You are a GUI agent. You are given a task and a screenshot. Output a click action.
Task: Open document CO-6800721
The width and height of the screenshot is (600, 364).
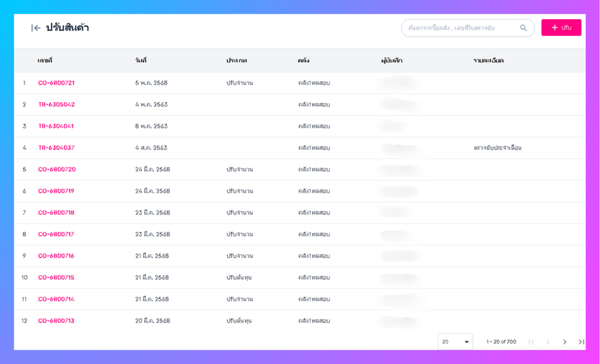tap(56, 83)
